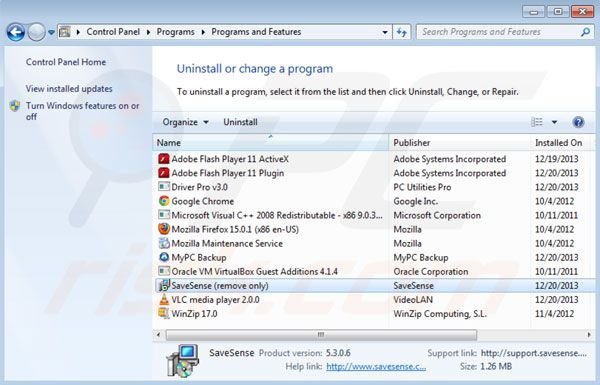Select the Google Chrome entry name

202,201
